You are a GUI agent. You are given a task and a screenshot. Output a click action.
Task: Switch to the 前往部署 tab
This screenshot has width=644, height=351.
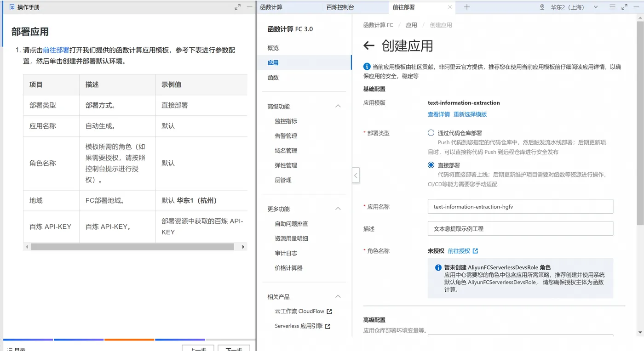[403, 7]
